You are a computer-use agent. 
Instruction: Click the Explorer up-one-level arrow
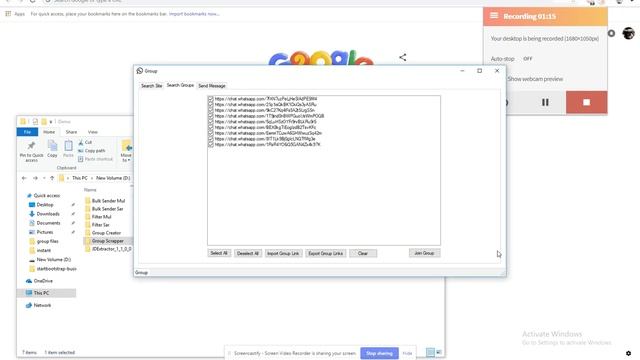(52, 178)
